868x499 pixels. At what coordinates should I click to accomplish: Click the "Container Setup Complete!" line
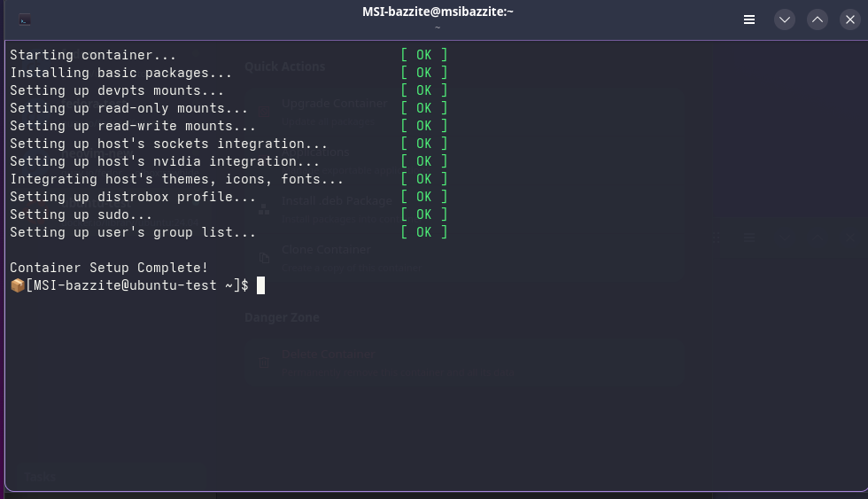tap(109, 268)
